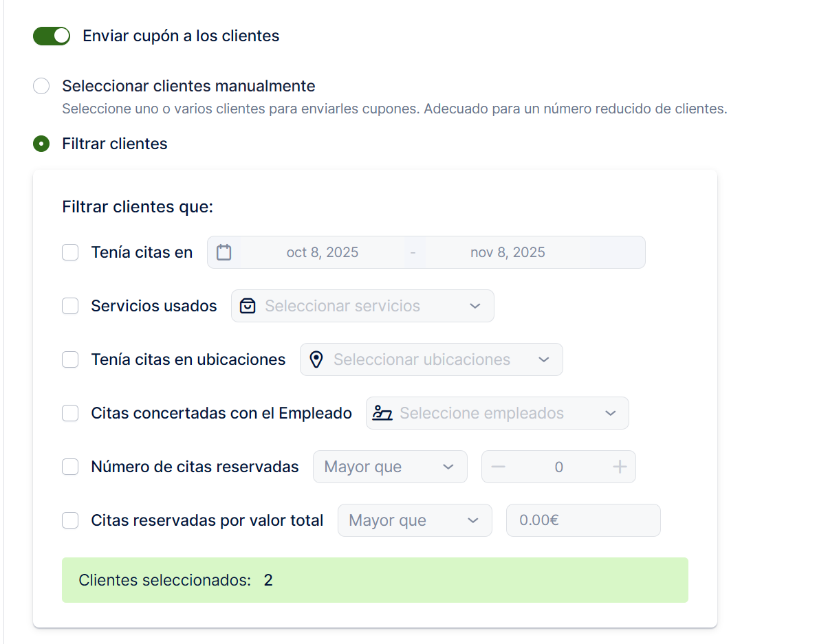The width and height of the screenshot is (828, 644).
Task: Check the Tenía citas en checkbox
Action: point(70,252)
